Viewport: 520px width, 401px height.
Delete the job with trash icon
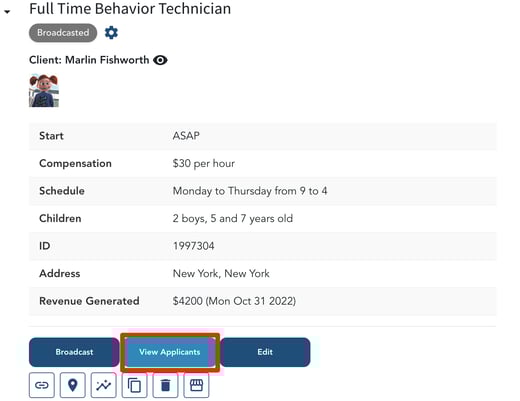click(165, 385)
